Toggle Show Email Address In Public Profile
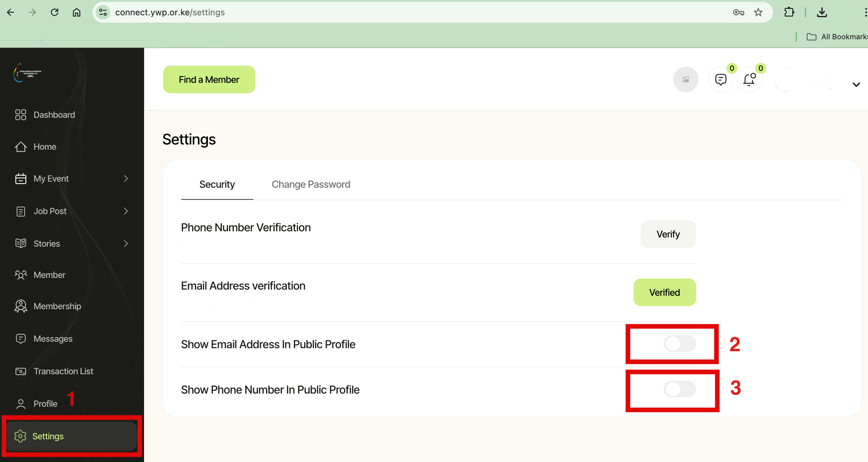Screen dimensions: 868x462 (679, 344)
